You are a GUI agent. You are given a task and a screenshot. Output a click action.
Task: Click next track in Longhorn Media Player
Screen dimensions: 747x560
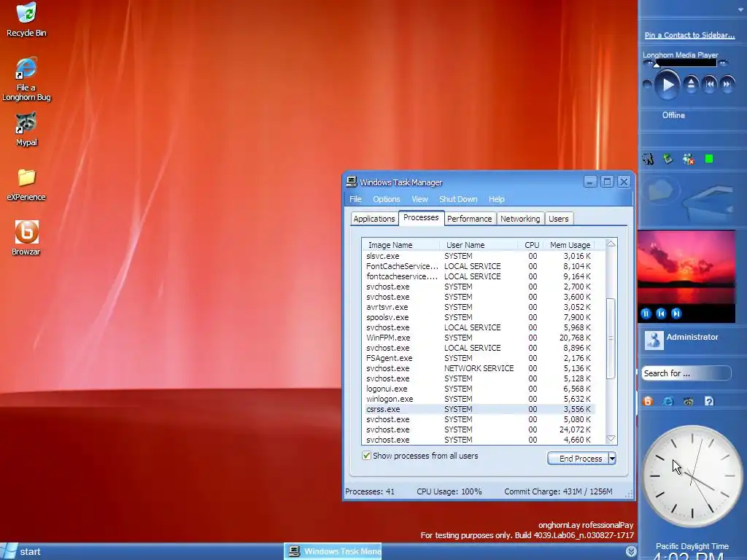[x=727, y=85]
